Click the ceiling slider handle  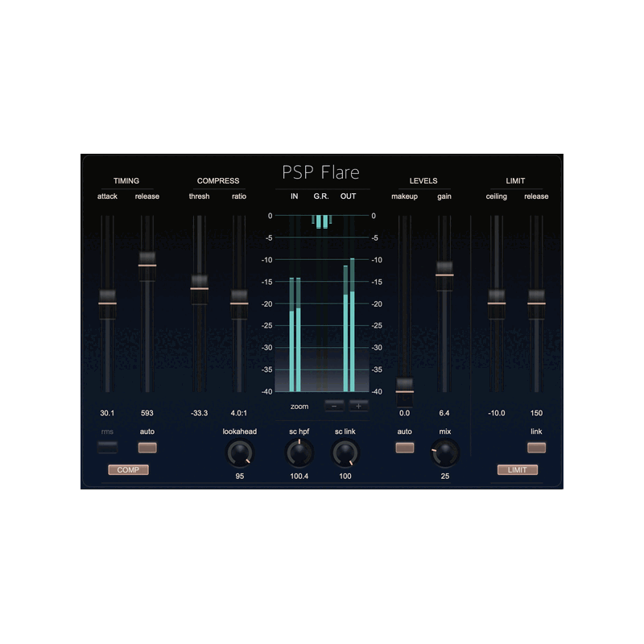click(x=497, y=304)
